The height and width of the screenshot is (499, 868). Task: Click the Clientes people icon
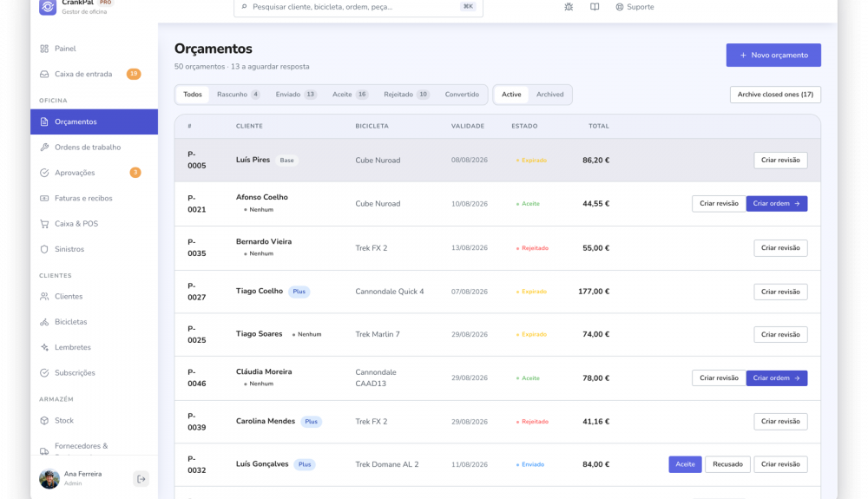pyautogui.click(x=44, y=297)
